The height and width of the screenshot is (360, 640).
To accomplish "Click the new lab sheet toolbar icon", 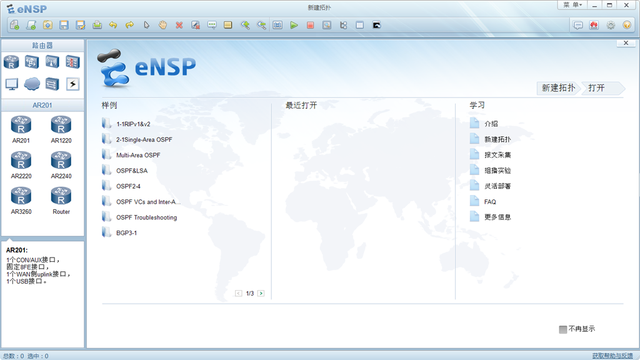I will [x=31, y=25].
